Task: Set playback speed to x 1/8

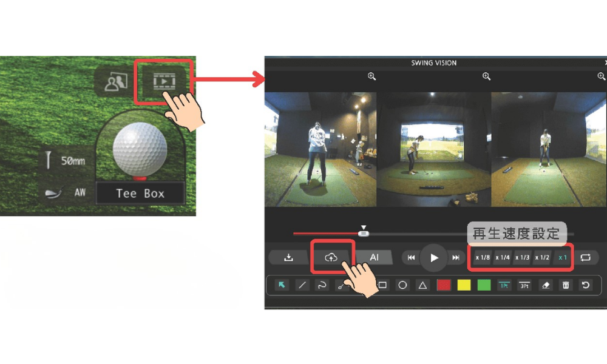Action: pos(483,258)
